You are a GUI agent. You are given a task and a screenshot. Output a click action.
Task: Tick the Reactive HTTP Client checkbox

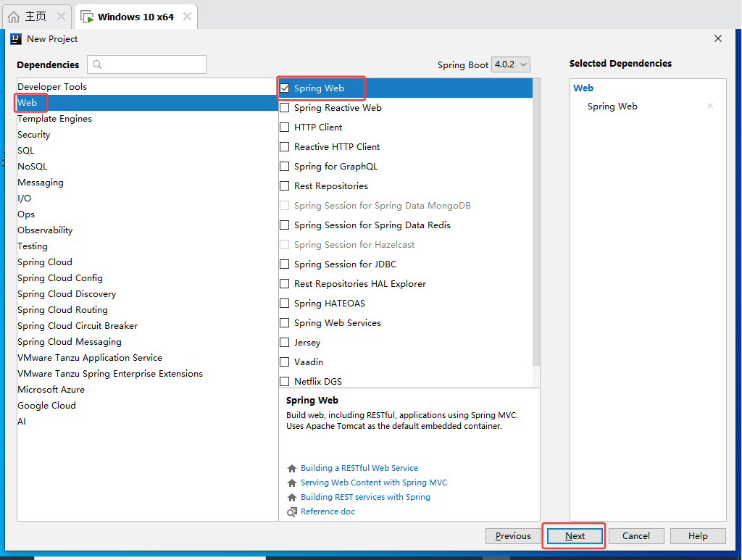284,146
